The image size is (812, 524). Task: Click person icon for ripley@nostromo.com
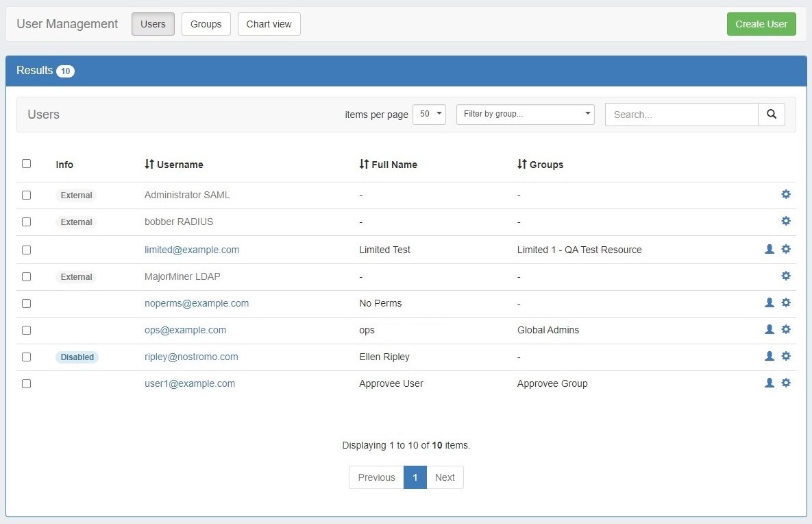(x=769, y=356)
